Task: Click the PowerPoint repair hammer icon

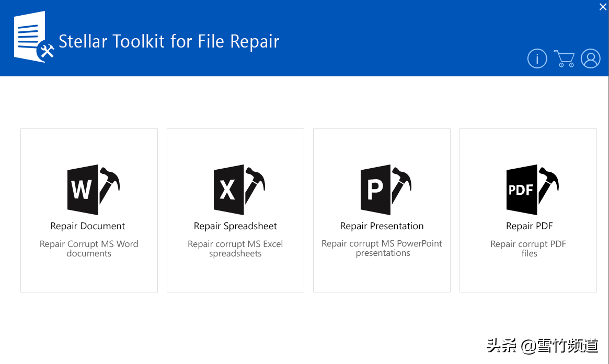Action: point(385,190)
